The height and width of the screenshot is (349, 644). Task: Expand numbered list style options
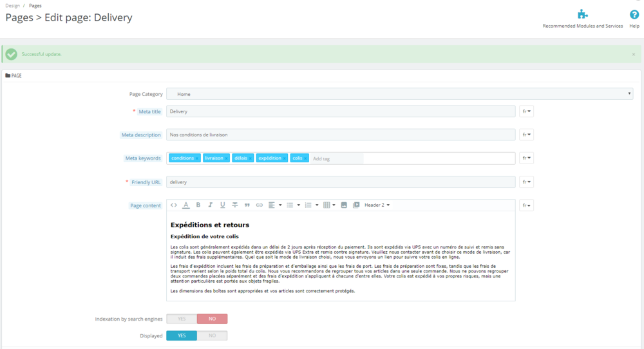pos(317,205)
